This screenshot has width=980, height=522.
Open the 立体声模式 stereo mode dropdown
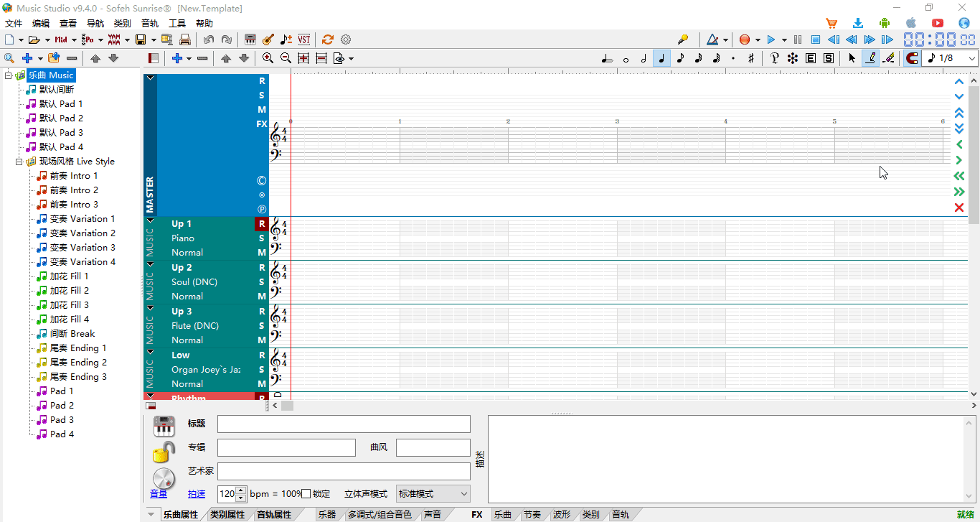[433, 494]
